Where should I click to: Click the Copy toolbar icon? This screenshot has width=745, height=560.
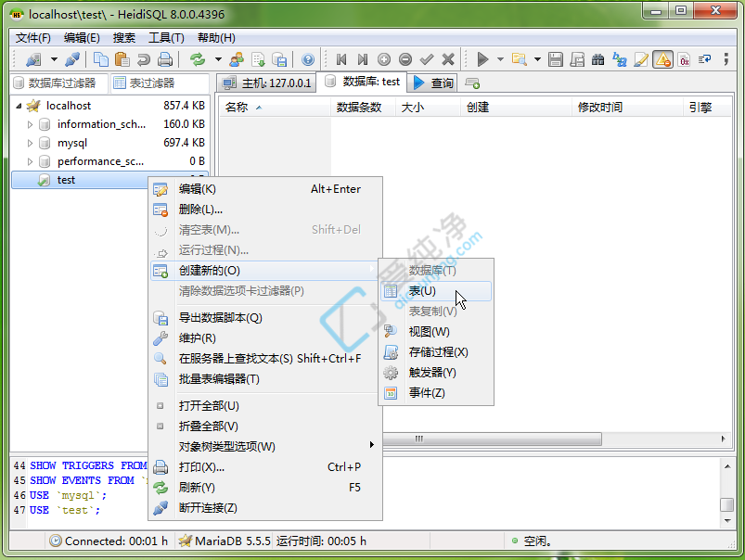tap(101, 59)
